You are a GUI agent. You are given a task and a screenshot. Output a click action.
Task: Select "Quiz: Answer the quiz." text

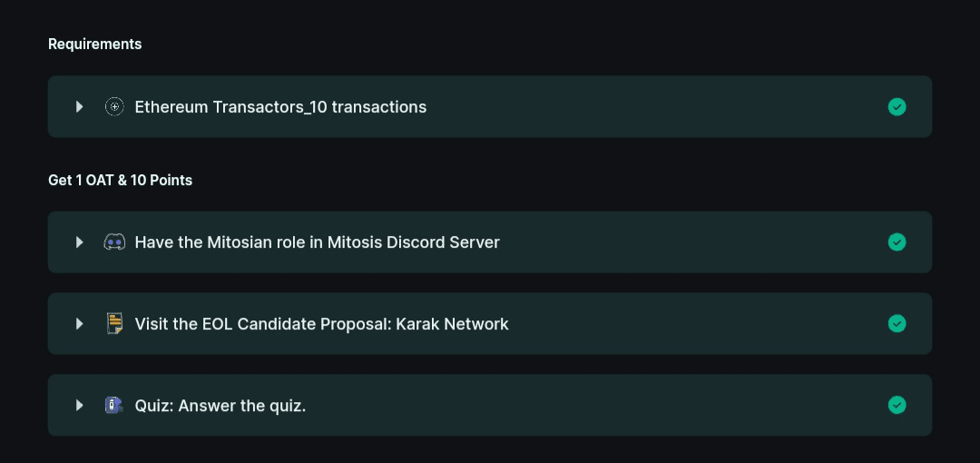220,405
